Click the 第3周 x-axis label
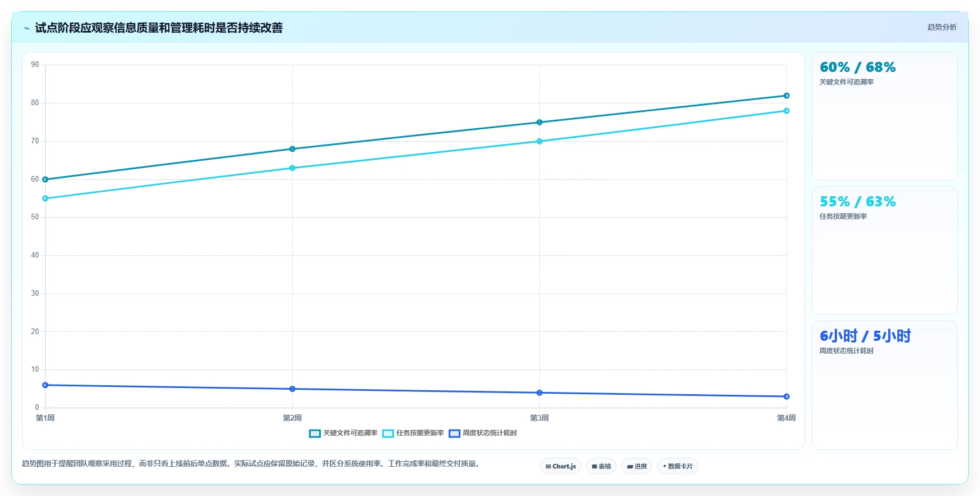The height and width of the screenshot is (496, 980). coord(539,418)
